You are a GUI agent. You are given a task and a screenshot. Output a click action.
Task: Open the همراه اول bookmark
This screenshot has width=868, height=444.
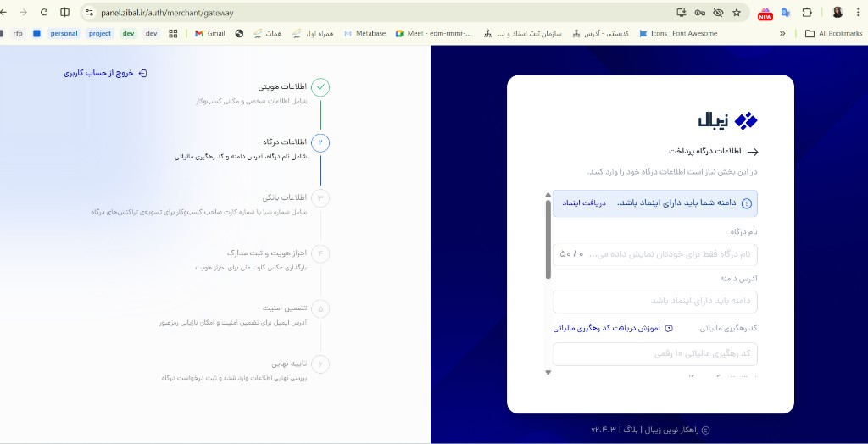[x=313, y=33]
